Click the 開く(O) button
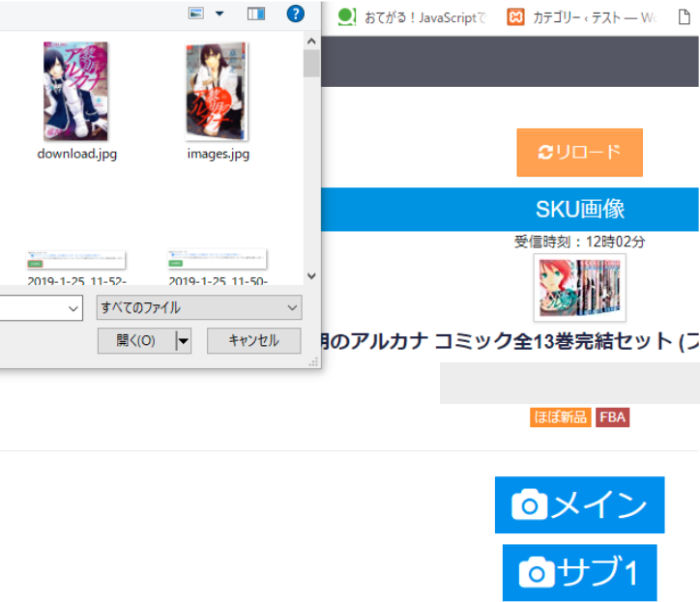 tap(136, 341)
